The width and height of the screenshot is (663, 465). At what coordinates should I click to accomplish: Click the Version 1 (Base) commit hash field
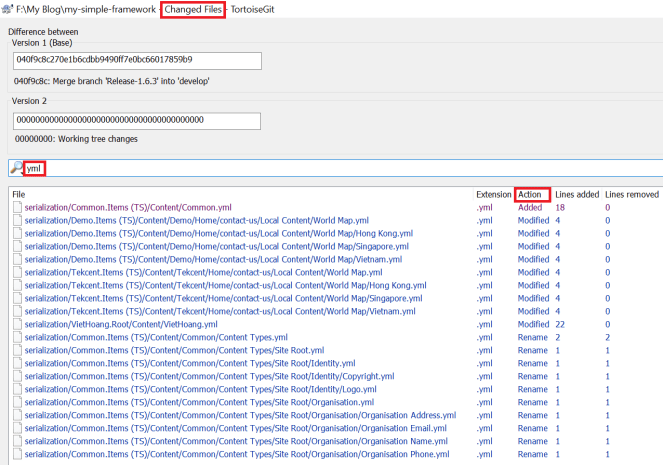137,61
